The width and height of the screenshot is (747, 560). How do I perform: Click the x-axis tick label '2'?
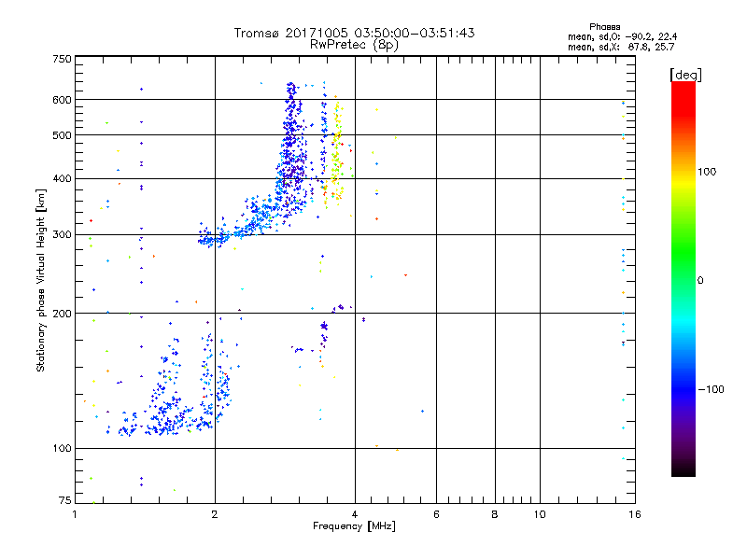click(215, 514)
